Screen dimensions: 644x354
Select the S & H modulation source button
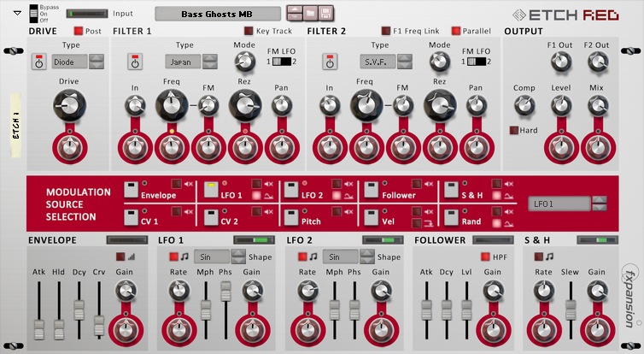pos(451,190)
